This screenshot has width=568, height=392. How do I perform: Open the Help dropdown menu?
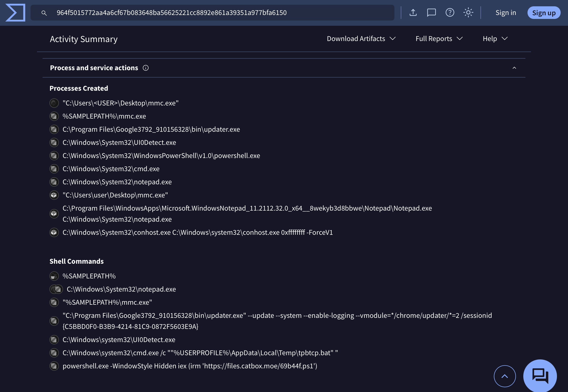coord(495,39)
